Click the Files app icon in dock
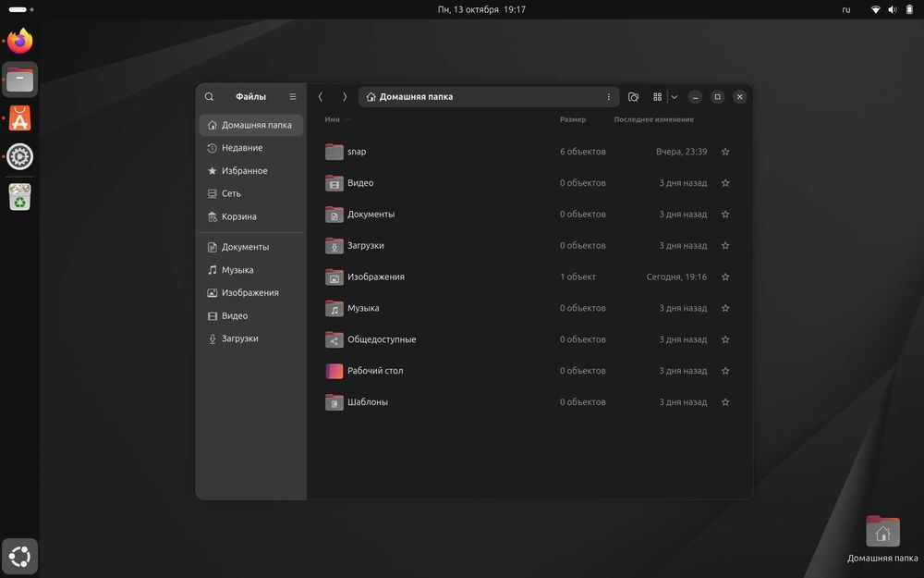The image size is (924, 578). pyautogui.click(x=20, y=80)
